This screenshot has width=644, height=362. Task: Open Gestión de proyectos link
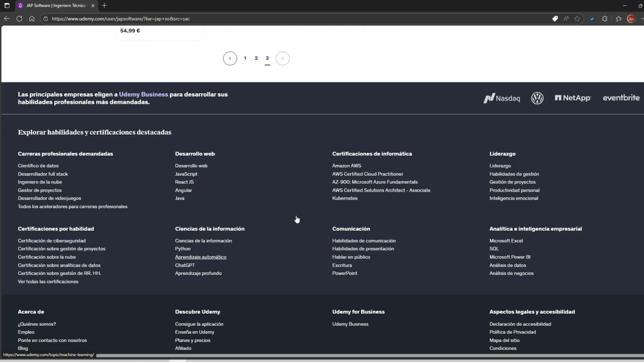(x=513, y=182)
